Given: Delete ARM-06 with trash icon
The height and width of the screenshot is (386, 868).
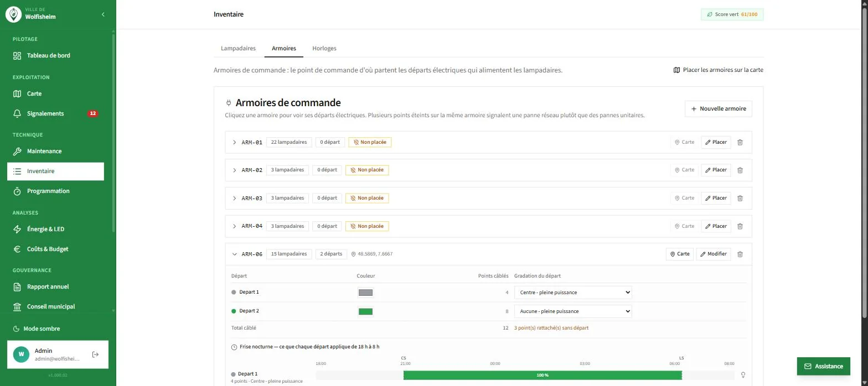Looking at the screenshot, I should coord(740,254).
